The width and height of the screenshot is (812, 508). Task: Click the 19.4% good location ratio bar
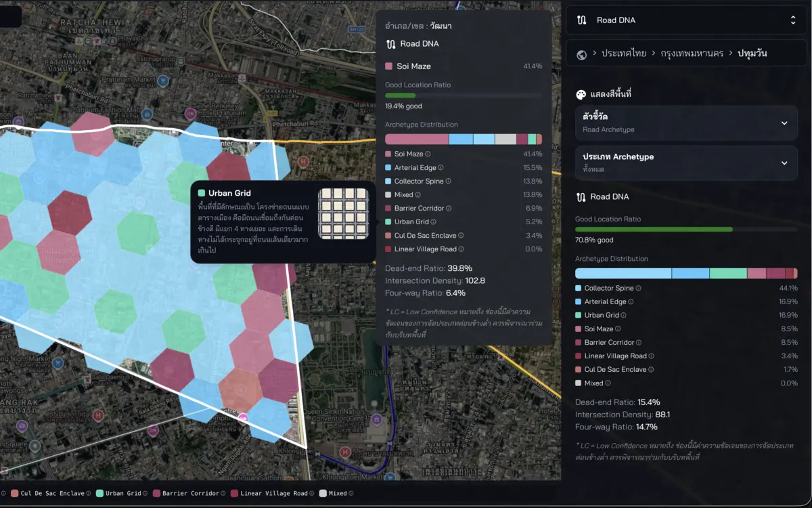[x=464, y=96]
